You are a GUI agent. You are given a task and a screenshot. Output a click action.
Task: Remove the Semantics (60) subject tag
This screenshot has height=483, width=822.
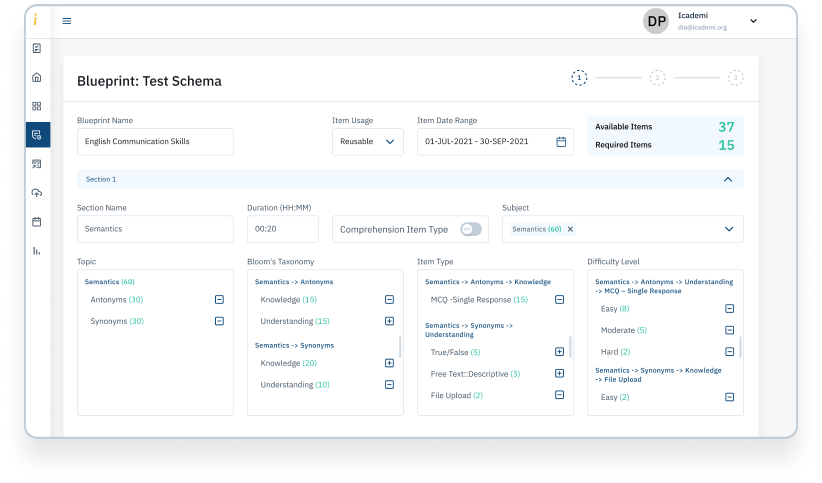(570, 229)
